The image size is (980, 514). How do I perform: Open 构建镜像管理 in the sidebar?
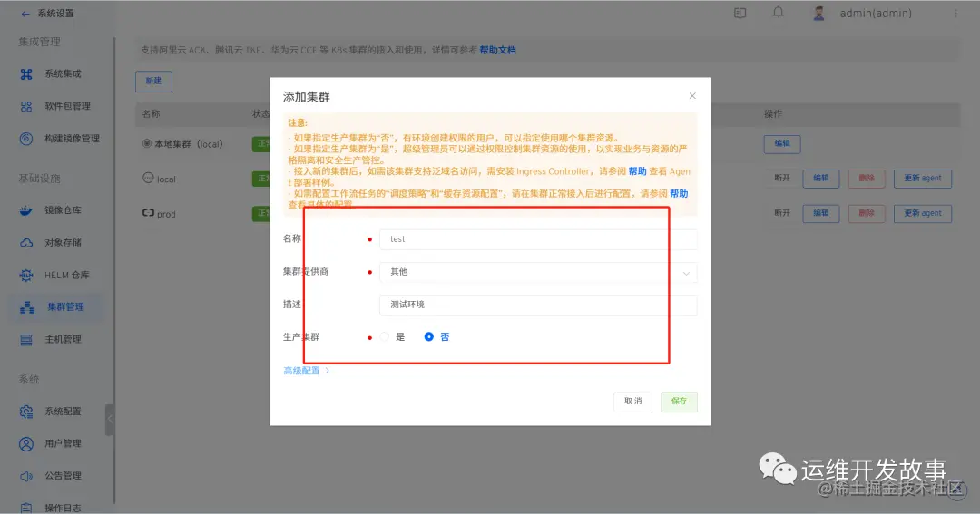coord(72,139)
